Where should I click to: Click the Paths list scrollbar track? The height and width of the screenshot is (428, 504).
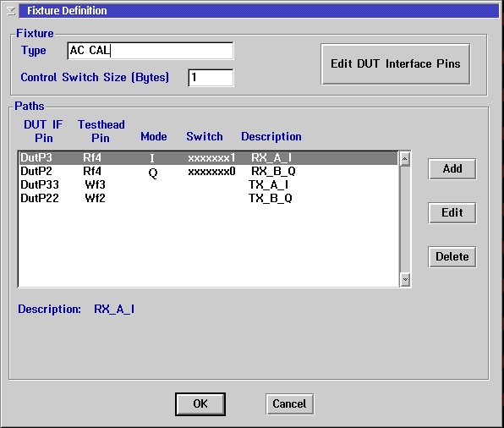coord(405,219)
